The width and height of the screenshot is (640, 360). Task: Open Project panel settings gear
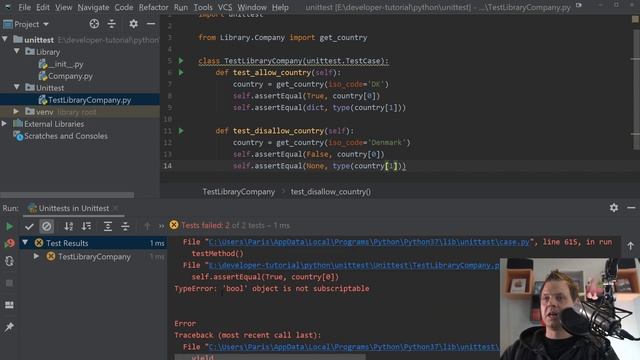(x=133, y=24)
